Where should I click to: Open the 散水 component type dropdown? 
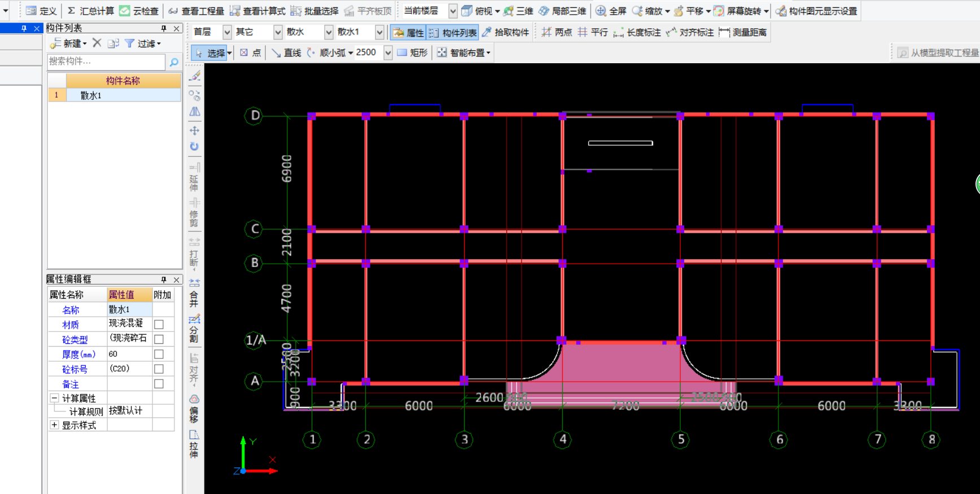(329, 32)
